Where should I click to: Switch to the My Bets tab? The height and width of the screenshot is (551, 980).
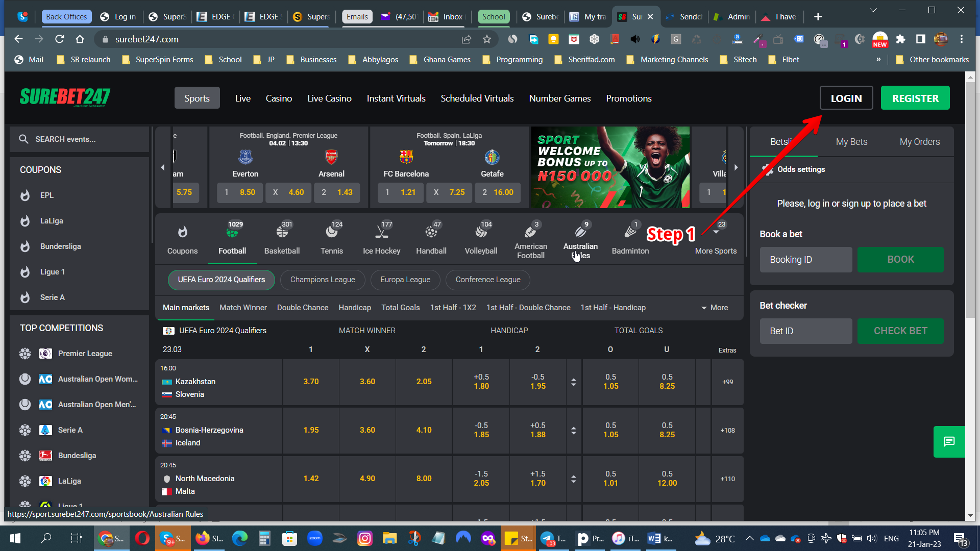coord(851,142)
